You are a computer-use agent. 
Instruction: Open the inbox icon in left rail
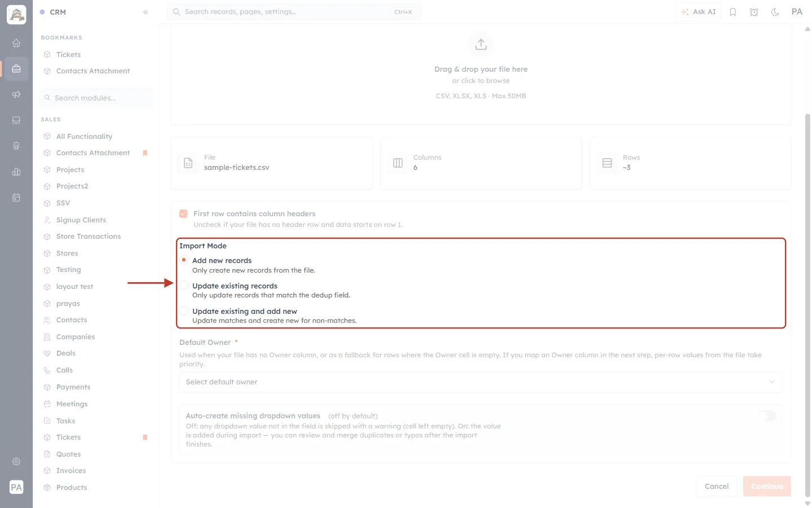pos(16,120)
